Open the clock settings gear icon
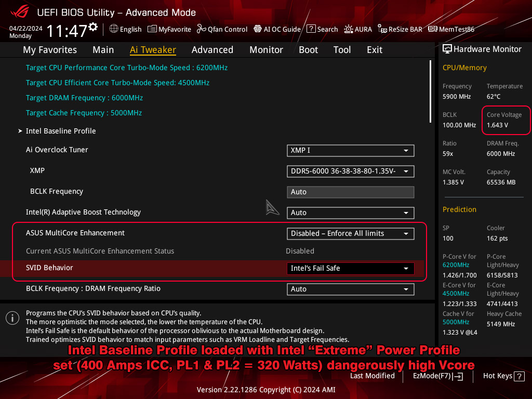The height and width of the screenshot is (399, 532). click(x=93, y=27)
